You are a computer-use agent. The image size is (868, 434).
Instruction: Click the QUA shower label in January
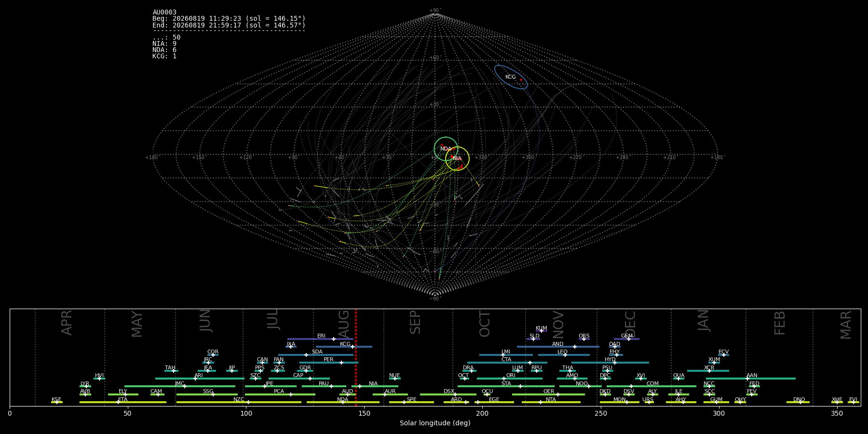(678, 375)
